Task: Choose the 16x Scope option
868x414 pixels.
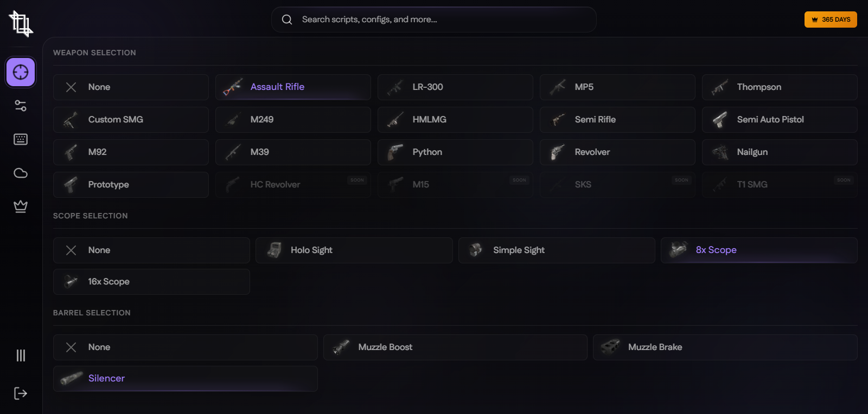Action: (151, 282)
